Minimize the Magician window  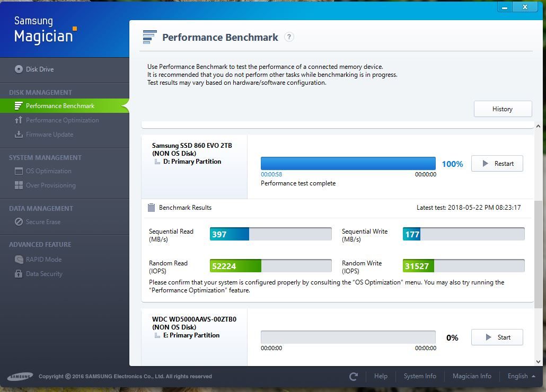(505, 7)
